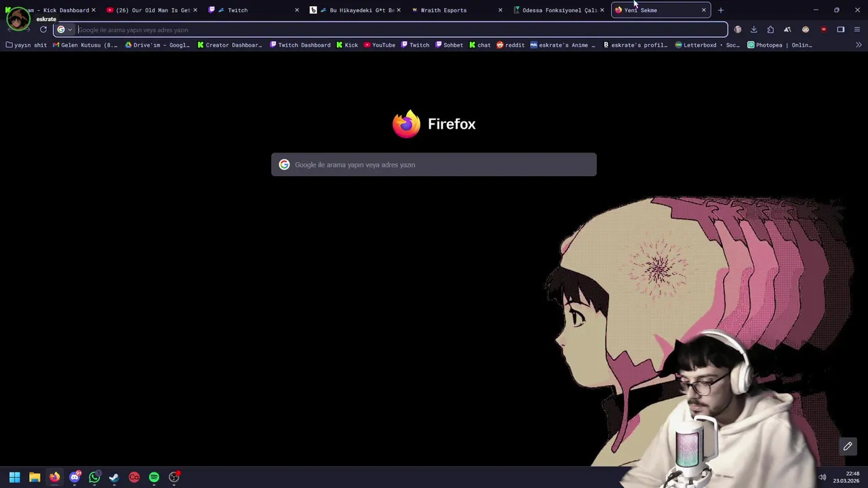868x488 pixels.
Task: Click the moon-avatar extension icon in toolbar
Action: 738,30
